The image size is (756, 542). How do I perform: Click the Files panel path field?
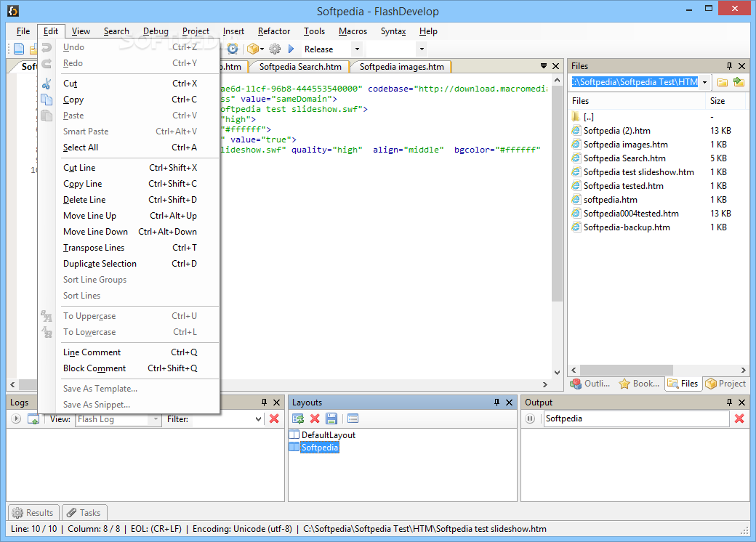(635, 82)
